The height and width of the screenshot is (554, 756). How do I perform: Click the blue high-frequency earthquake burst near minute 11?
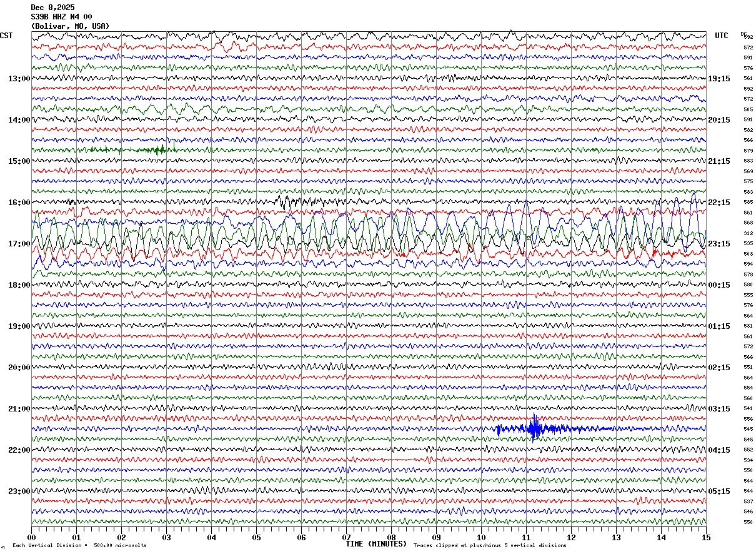(535, 428)
